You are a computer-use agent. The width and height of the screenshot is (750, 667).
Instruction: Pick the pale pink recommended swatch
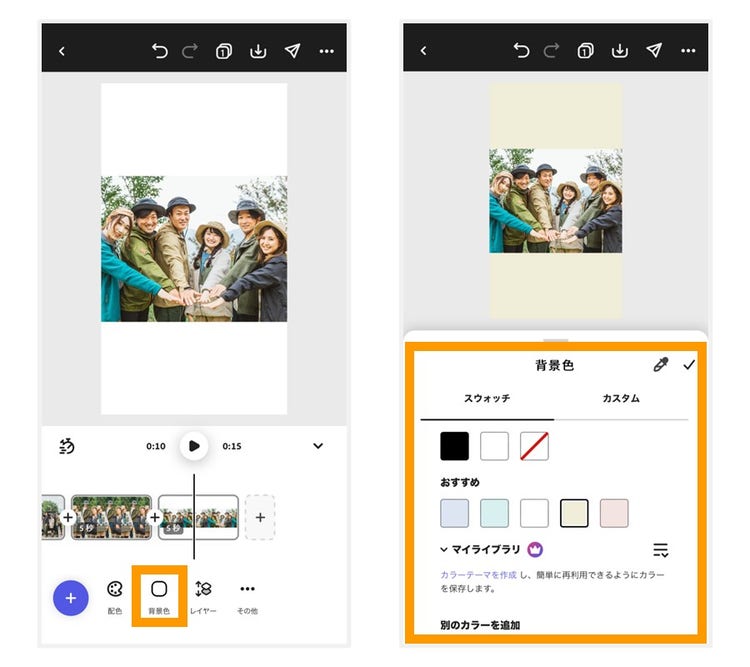[614, 513]
